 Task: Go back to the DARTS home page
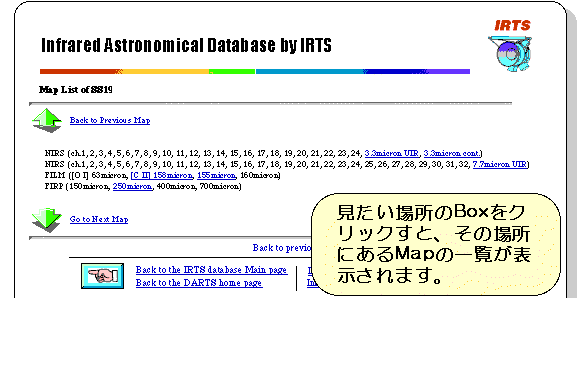[x=199, y=283]
